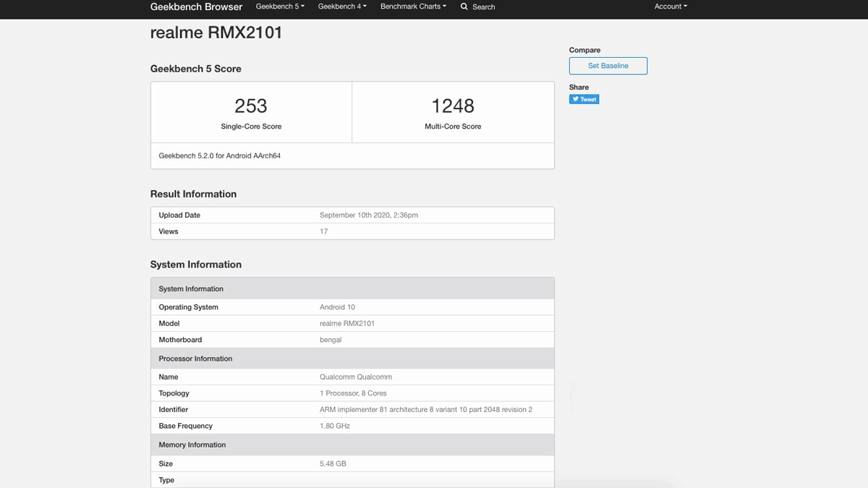Open the Geekbench 5 dropdown menu

pos(279,7)
